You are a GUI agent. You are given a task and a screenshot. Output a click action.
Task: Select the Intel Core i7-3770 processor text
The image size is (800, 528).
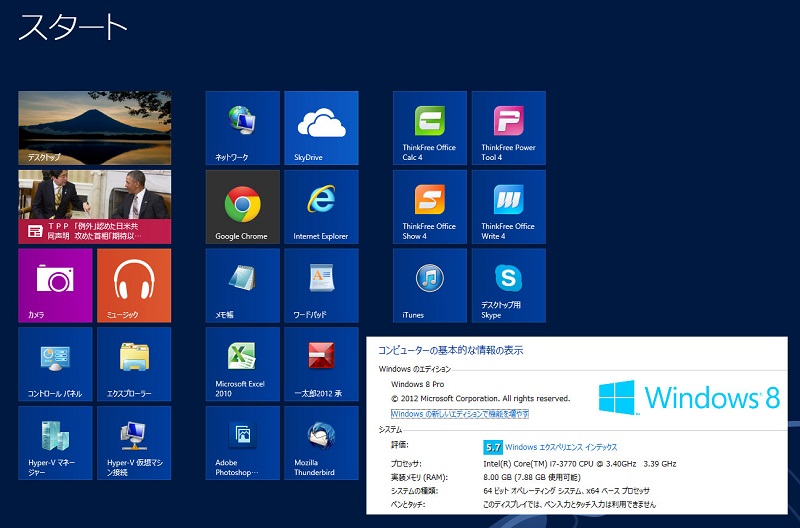coord(580,464)
